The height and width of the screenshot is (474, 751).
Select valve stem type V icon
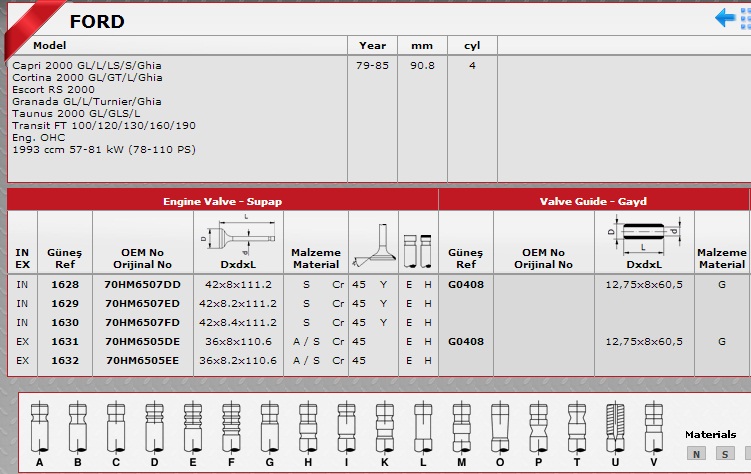pos(653,428)
